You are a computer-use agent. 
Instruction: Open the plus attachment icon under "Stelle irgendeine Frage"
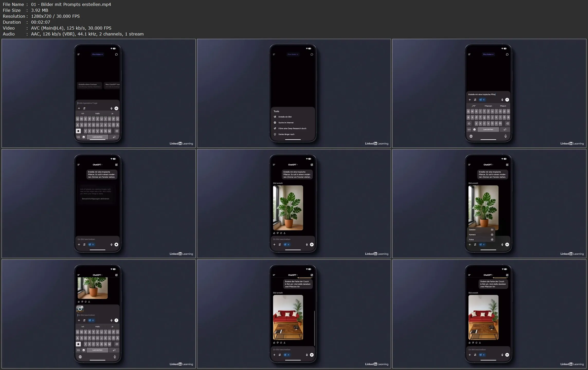(79, 109)
